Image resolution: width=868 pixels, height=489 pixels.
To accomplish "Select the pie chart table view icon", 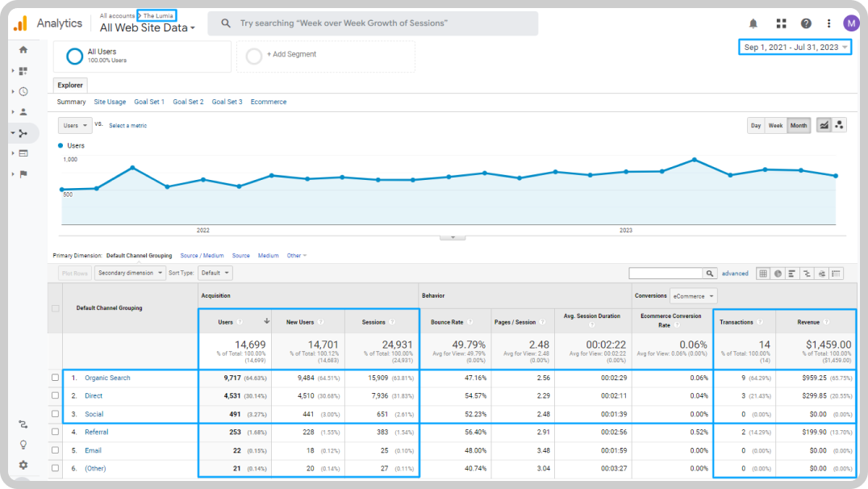I will pos(778,273).
